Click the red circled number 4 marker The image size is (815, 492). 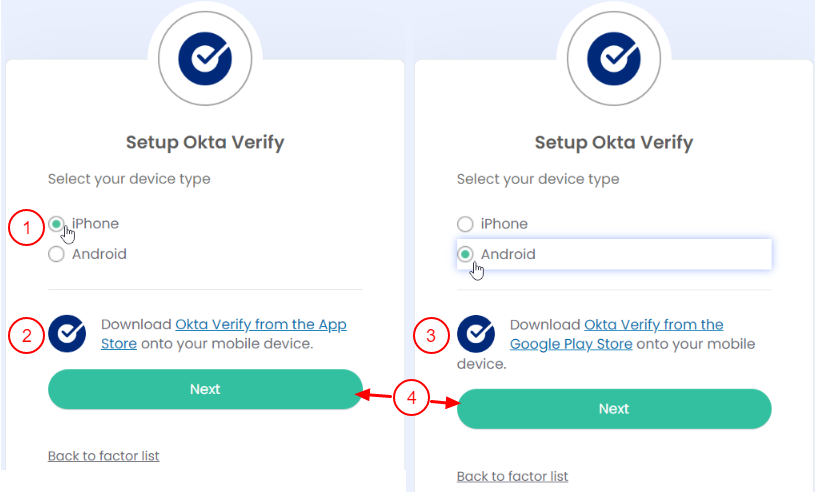coord(410,399)
